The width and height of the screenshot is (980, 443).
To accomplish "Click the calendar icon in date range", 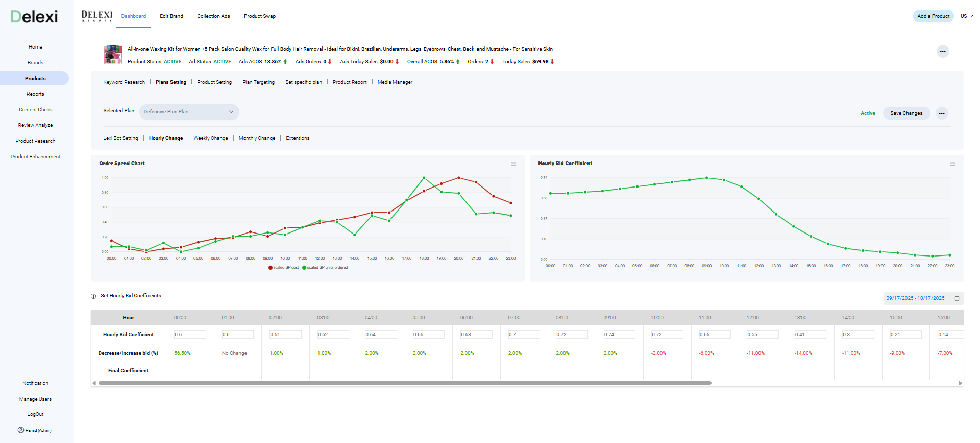I will click(x=957, y=298).
